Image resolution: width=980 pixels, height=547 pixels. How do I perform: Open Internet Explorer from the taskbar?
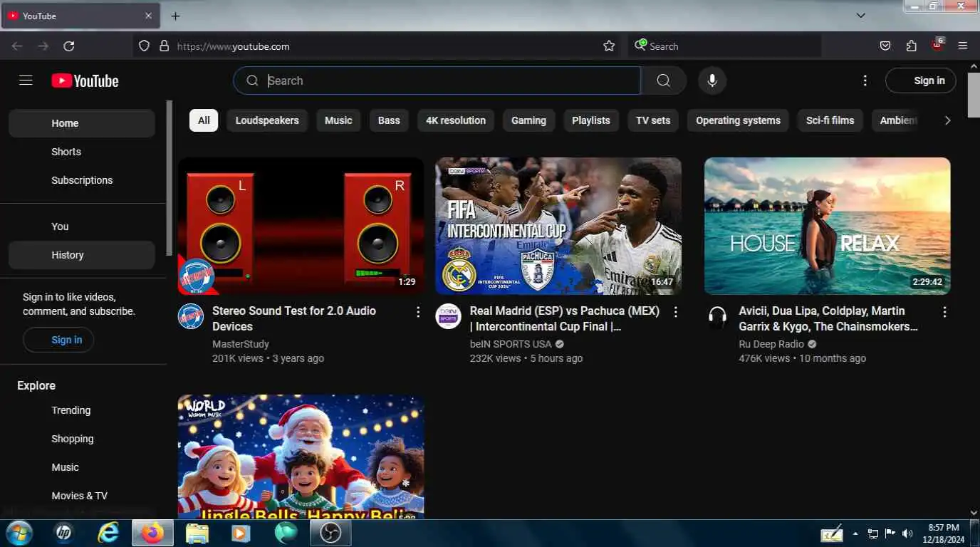(x=108, y=533)
